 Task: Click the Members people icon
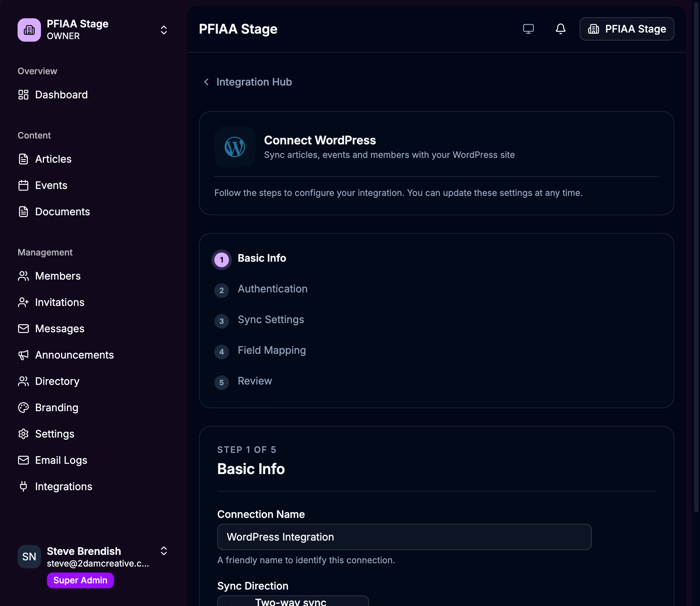23,276
